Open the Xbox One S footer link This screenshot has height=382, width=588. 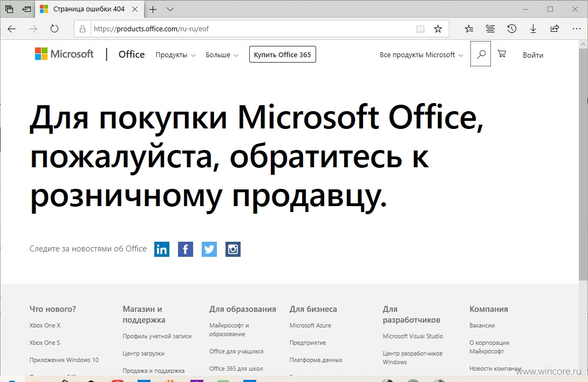tap(45, 343)
